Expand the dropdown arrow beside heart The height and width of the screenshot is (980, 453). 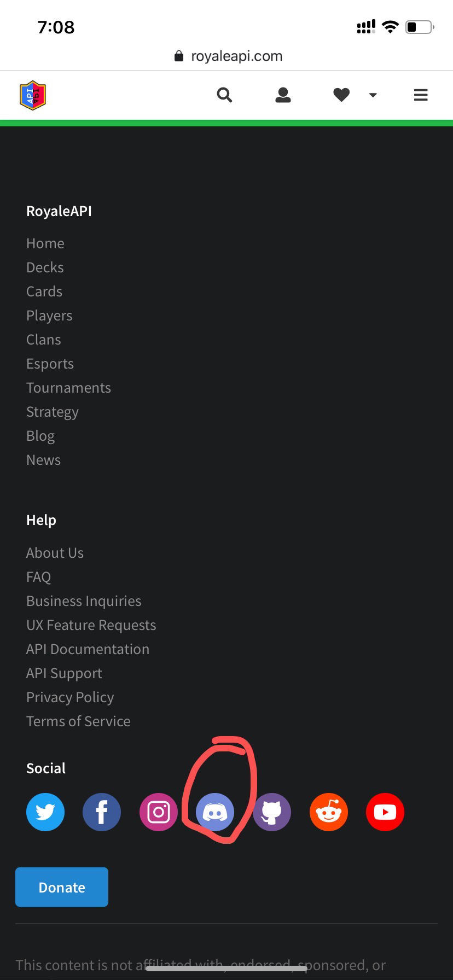pos(373,95)
